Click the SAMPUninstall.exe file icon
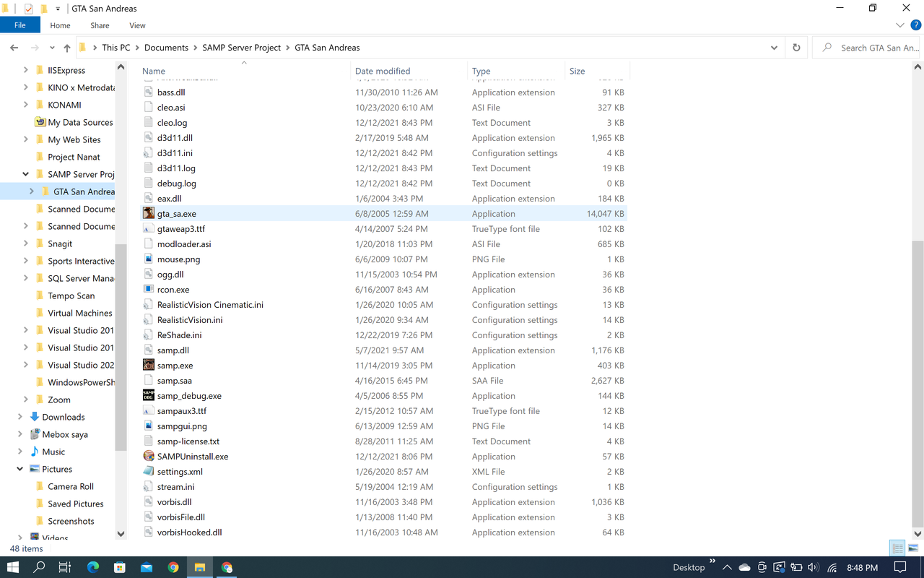 pyautogui.click(x=149, y=457)
